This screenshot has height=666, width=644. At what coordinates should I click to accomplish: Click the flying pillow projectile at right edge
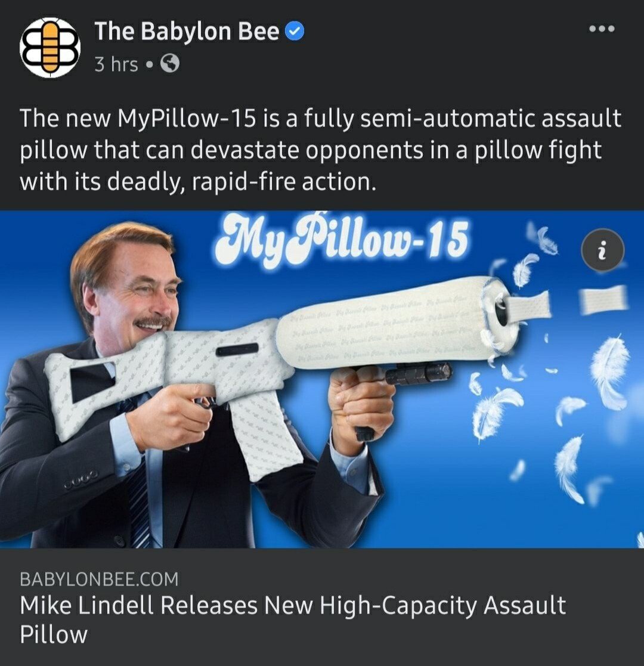point(605,299)
